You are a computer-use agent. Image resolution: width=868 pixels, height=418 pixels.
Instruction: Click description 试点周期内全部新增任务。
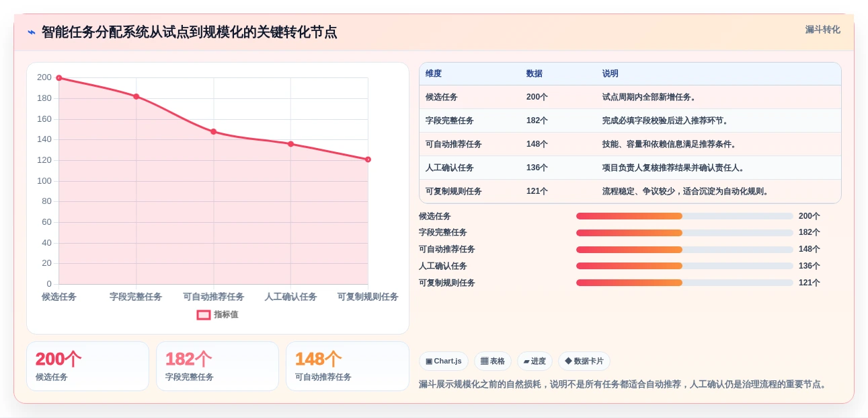click(649, 97)
